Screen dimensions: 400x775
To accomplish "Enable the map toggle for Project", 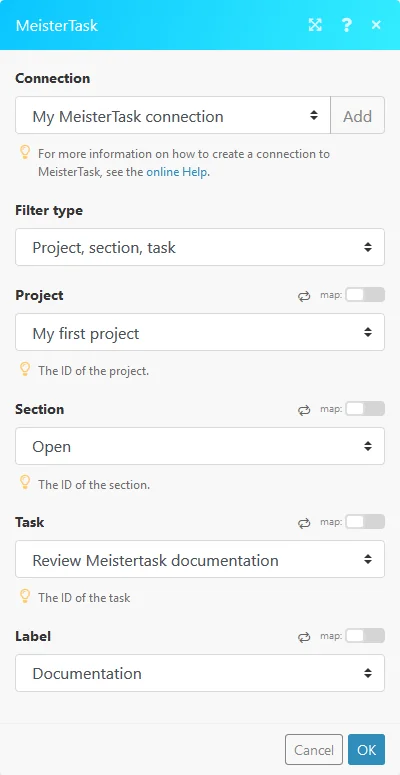I will [x=365, y=295].
